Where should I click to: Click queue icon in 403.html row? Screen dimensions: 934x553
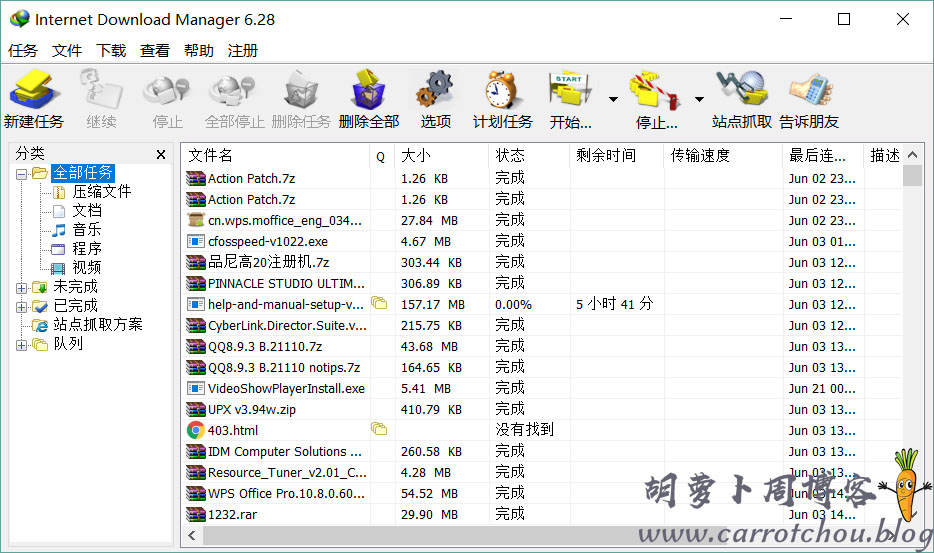379,428
